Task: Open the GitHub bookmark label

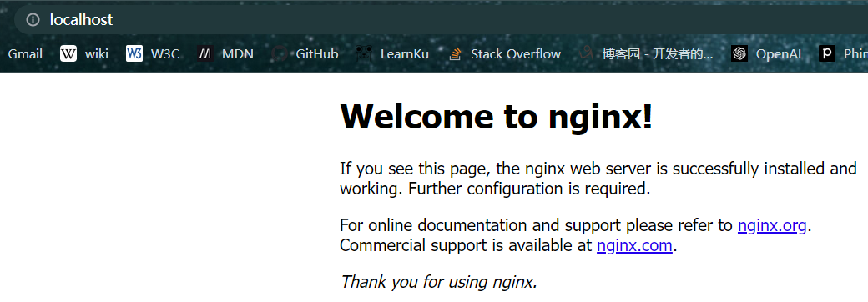Action: [x=316, y=53]
